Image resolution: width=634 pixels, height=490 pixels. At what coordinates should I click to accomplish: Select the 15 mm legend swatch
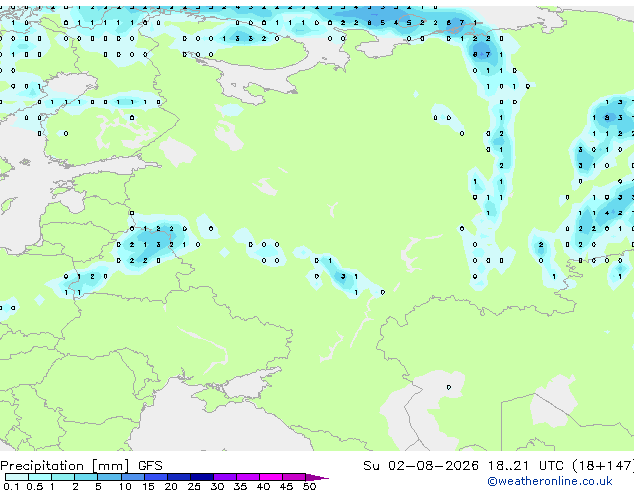(x=155, y=477)
